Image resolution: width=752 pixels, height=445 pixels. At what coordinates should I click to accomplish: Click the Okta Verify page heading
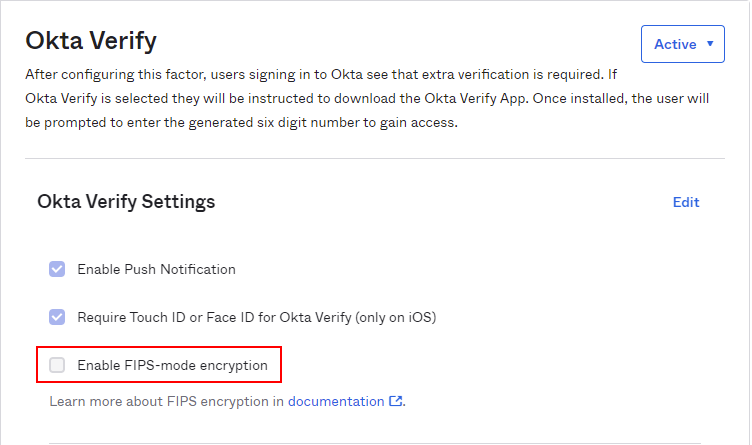point(91,41)
